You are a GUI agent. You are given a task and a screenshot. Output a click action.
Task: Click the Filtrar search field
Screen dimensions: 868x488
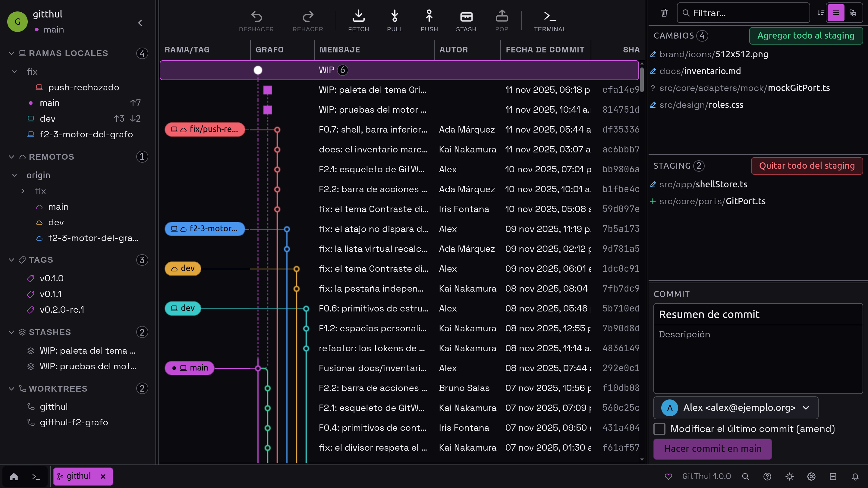[743, 13]
